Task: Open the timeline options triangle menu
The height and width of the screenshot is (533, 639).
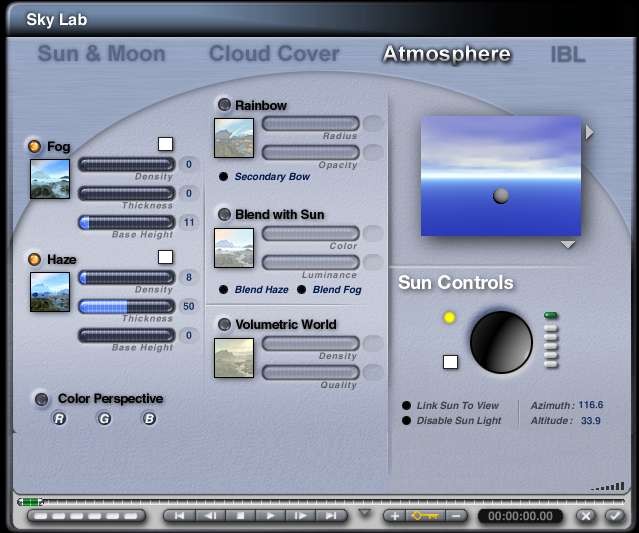Action: pyautogui.click(x=364, y=513)
